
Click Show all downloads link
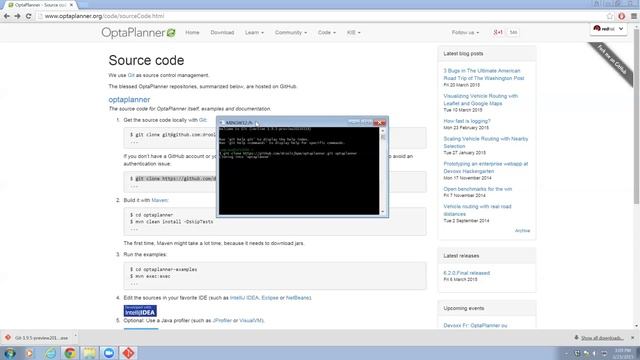point(602,338)
